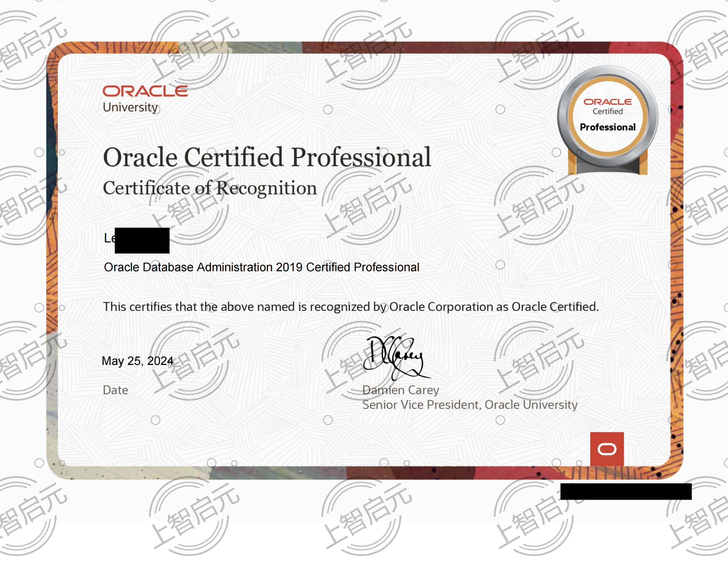
Task: Click "Oracle Database Administration 2019 Certified Professional" text
Action: coord(261,267)
